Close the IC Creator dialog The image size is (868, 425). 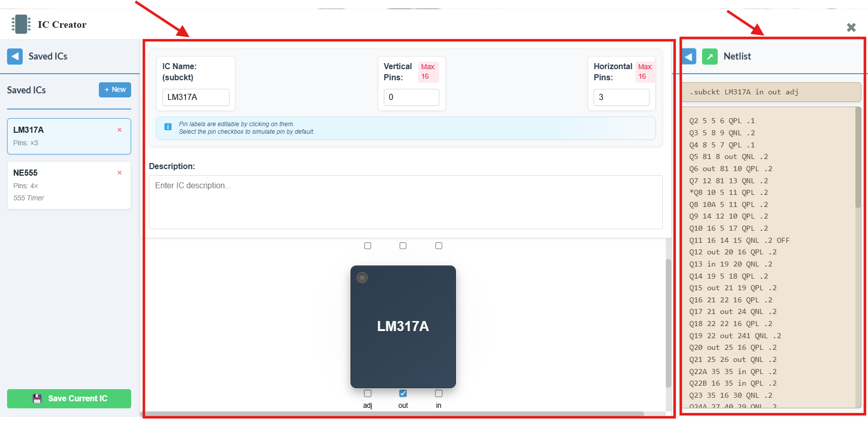851,27
